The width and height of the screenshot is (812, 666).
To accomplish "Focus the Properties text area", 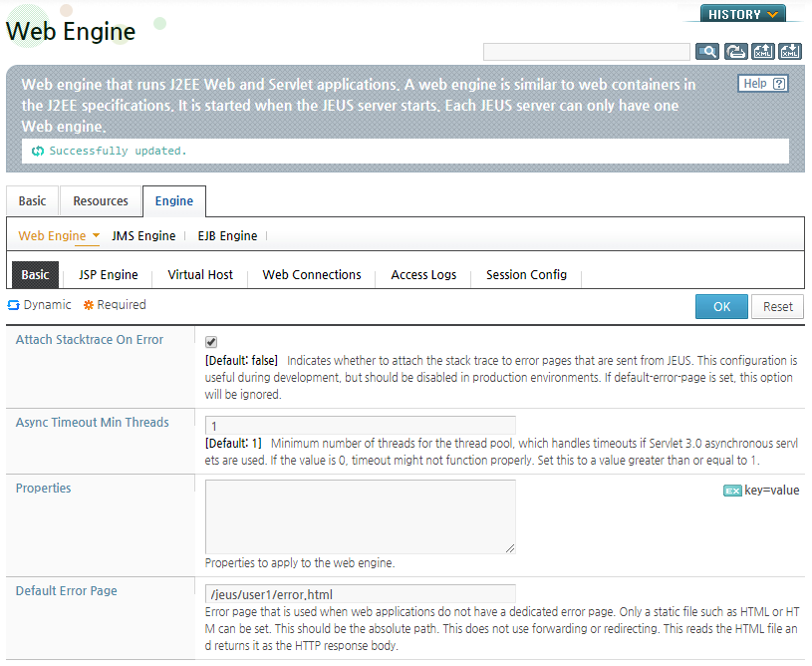I will (x=361, y=516).
